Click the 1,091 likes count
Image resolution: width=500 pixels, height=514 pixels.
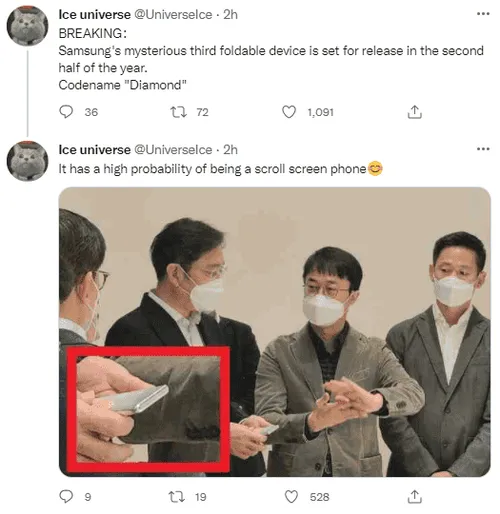[320, 112]
